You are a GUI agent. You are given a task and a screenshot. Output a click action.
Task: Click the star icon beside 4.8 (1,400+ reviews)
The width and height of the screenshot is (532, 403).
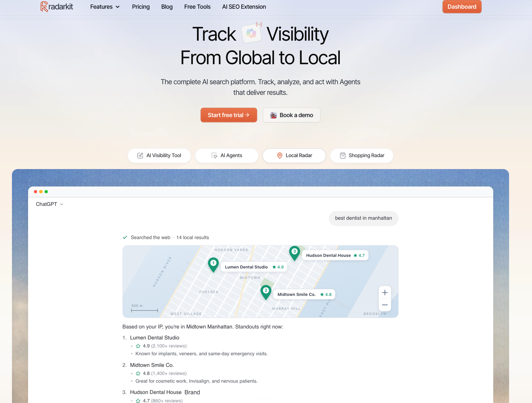pos(138,373)
